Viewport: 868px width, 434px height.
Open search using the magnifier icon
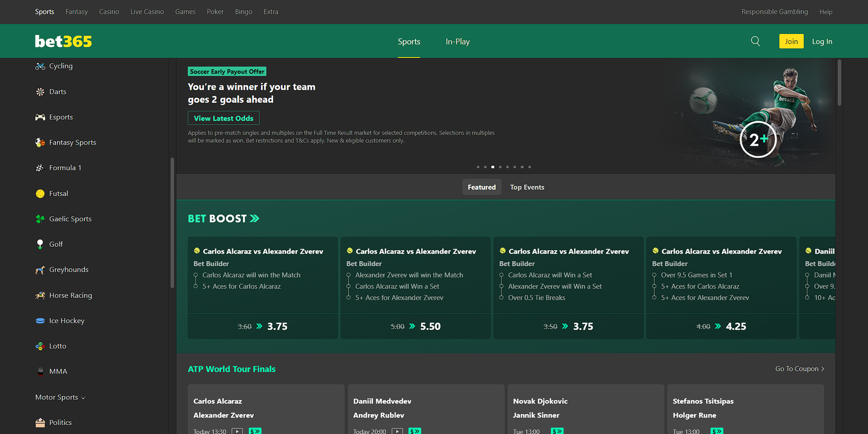click(x=755, y=41)
